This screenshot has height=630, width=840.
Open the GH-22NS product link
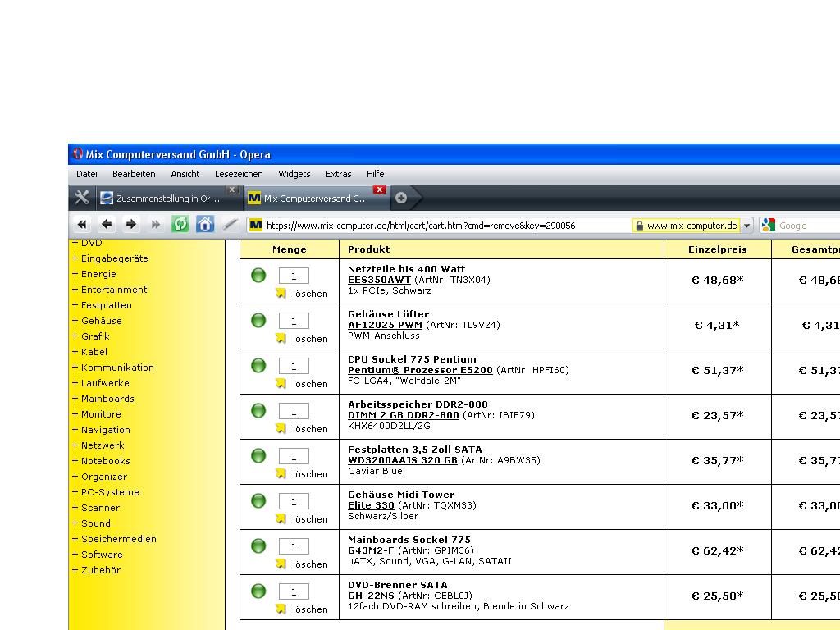coord(371,596)
